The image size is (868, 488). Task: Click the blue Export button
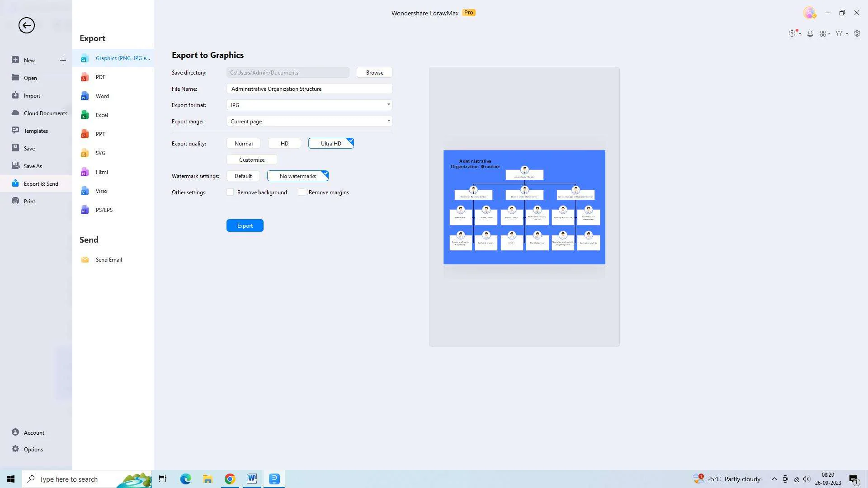[x=245, y=226]
